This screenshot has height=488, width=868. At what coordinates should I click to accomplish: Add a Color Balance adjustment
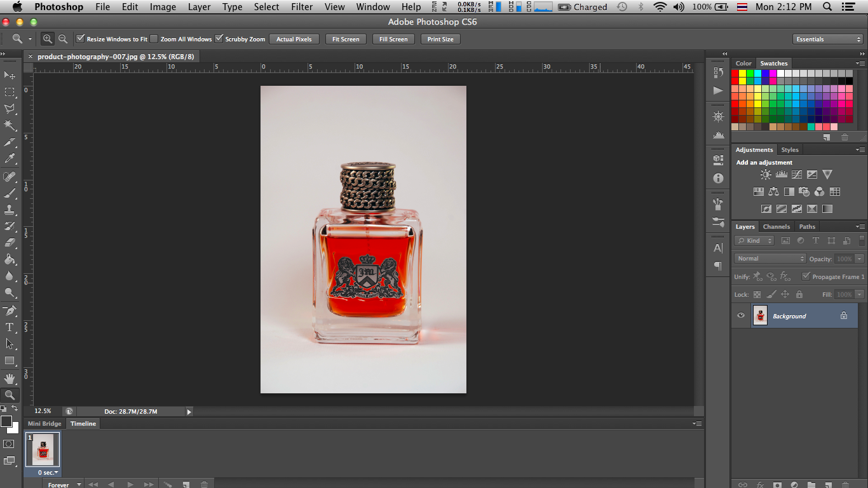pyautogui.click(x=773, y=191)
